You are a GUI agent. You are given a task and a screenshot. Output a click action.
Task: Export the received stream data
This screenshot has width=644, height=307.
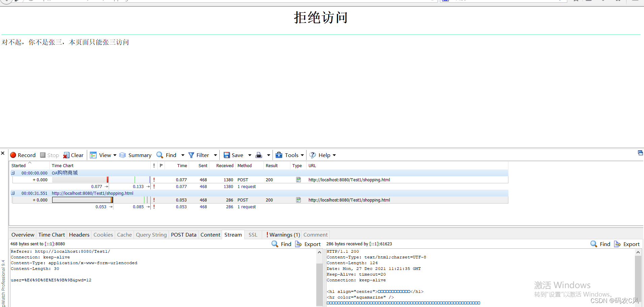point(627,244)
